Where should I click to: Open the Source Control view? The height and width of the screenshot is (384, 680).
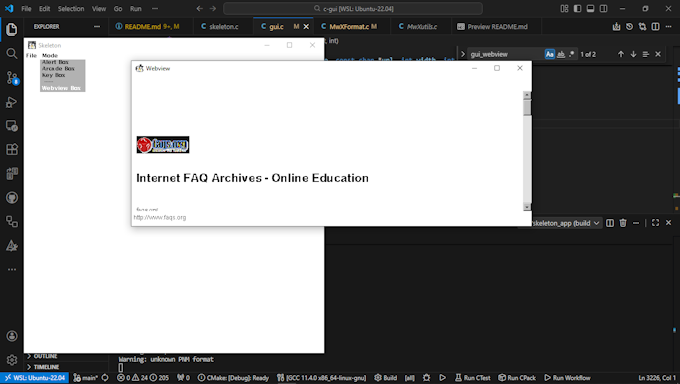click(12, 78)
